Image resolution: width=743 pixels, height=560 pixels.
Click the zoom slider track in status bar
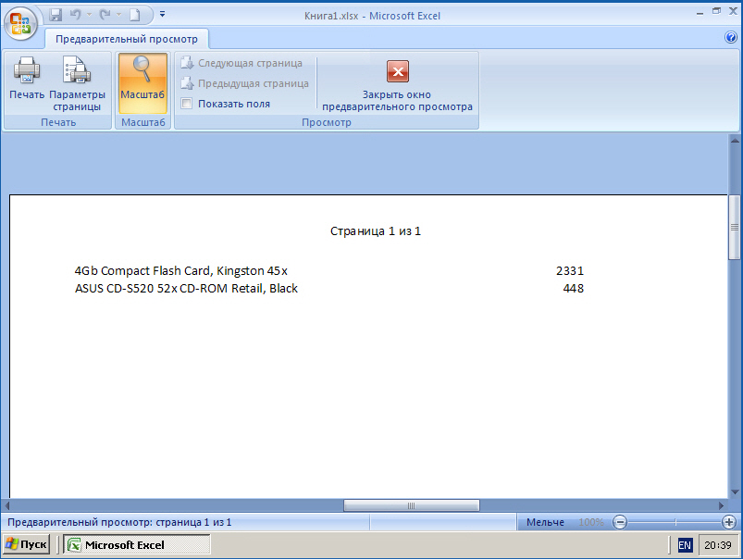(675, 522)
